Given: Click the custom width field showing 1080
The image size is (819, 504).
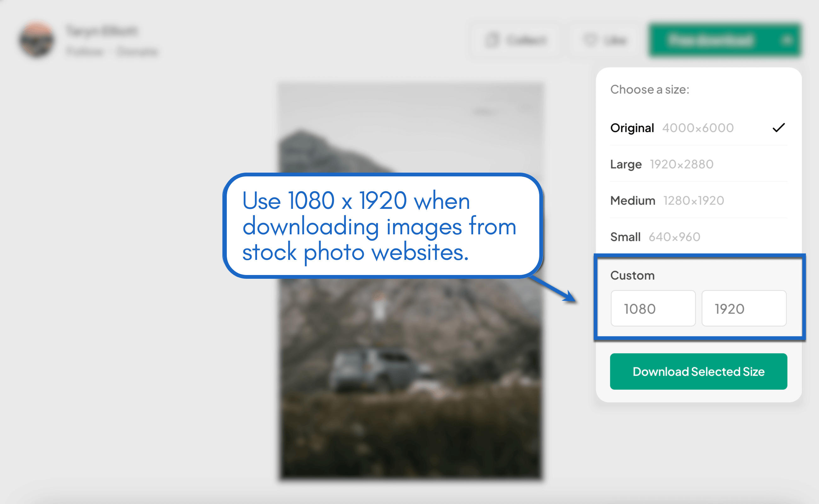Looking at the screenshot, I should click(x=653, y=308).
